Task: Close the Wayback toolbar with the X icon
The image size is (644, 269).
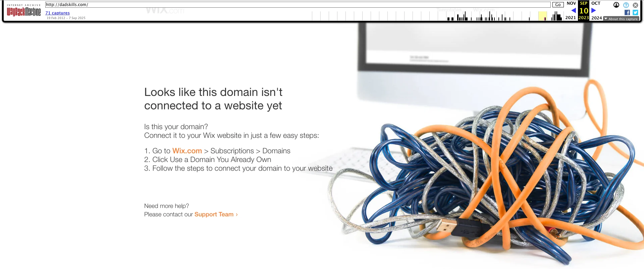Action: tap(635, 5)
